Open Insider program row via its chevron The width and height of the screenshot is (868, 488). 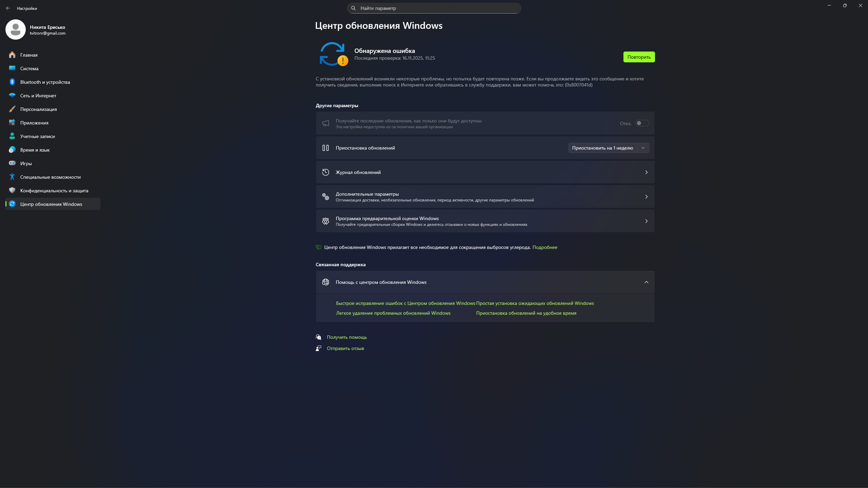click(647, 221)
